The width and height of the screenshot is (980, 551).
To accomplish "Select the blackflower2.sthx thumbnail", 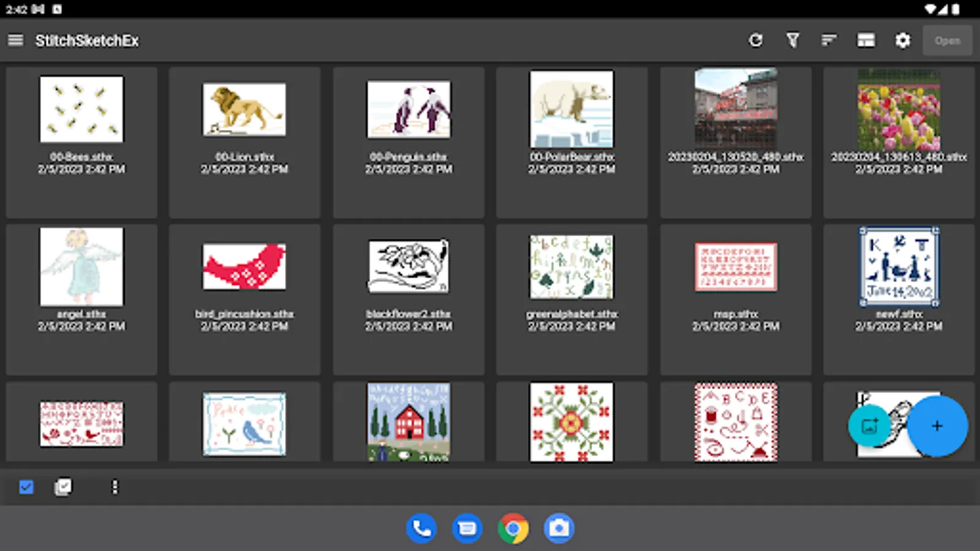I will (409, 266).
